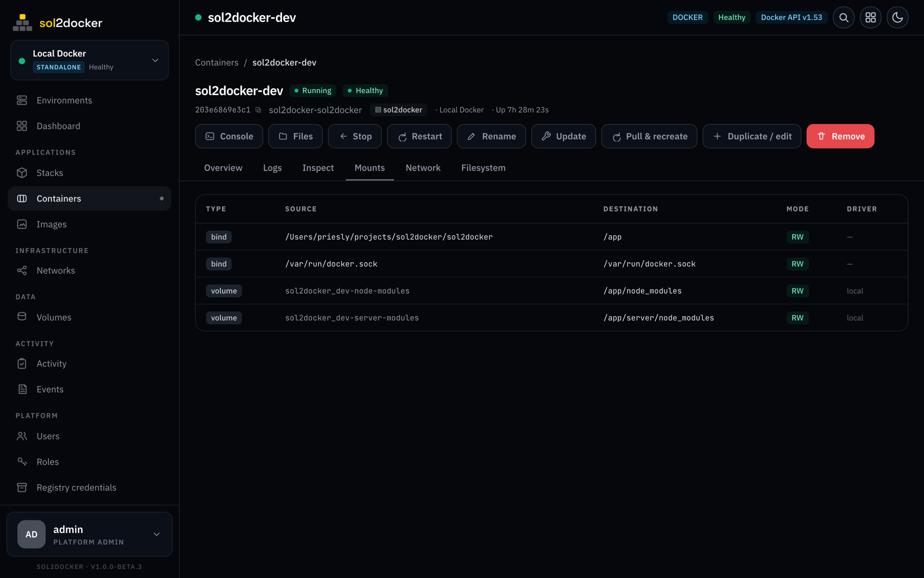Open Stacks page
This screenshot has height=578, width=924.
click(90, 172)
